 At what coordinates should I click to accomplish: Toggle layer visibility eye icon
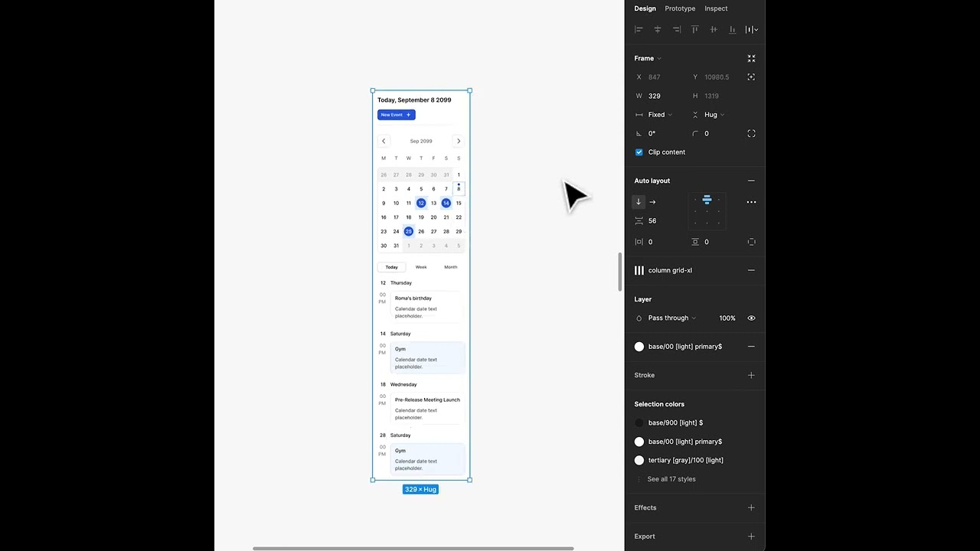tap(751, 318)
